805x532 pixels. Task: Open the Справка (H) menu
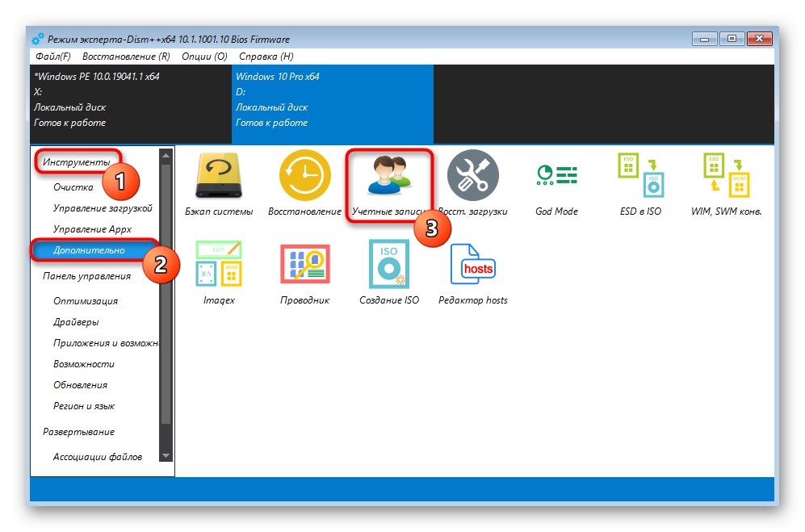coord(266,57)
